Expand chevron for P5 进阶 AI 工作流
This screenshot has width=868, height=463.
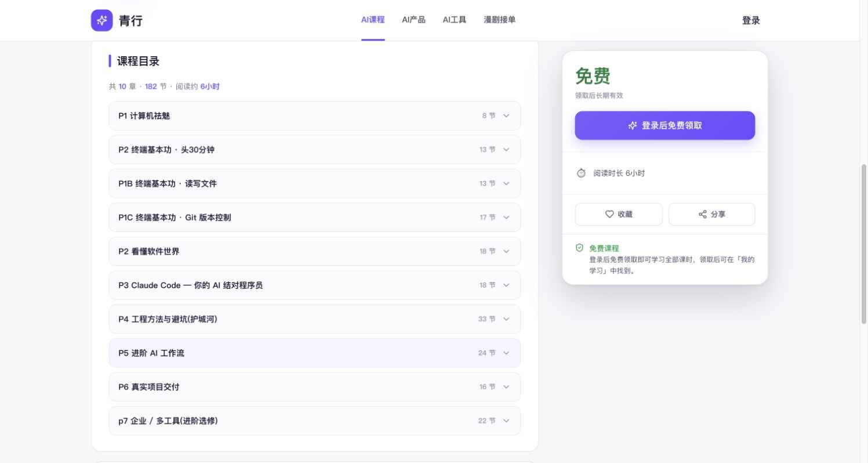click(506, 353)
